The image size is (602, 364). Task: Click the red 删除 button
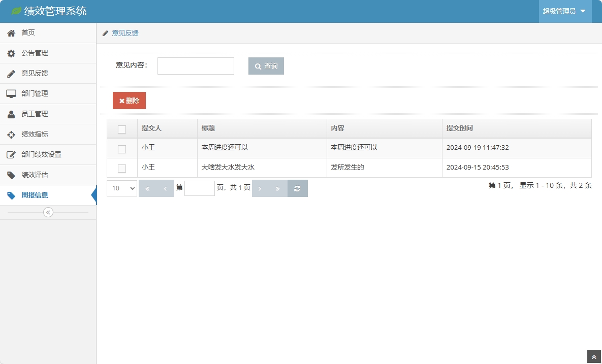pos(129,101)
